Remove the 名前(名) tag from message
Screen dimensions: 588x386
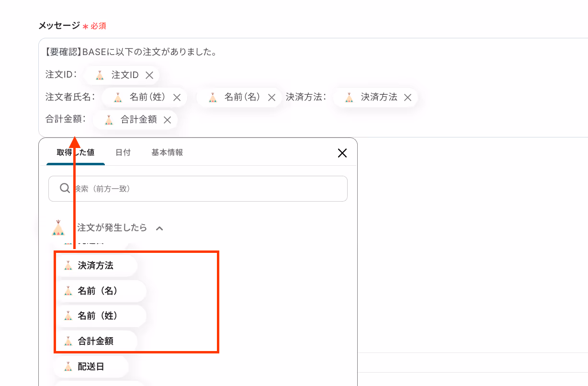(271, 97)
